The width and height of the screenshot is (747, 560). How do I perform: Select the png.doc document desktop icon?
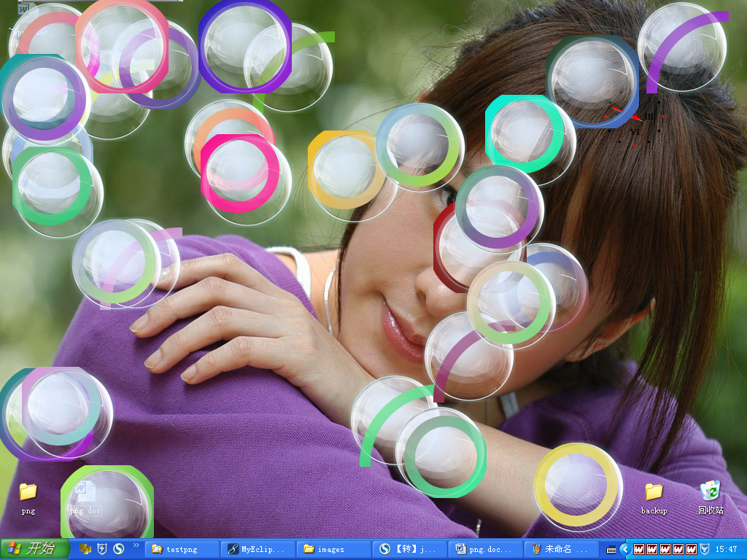tap(85, 498)
